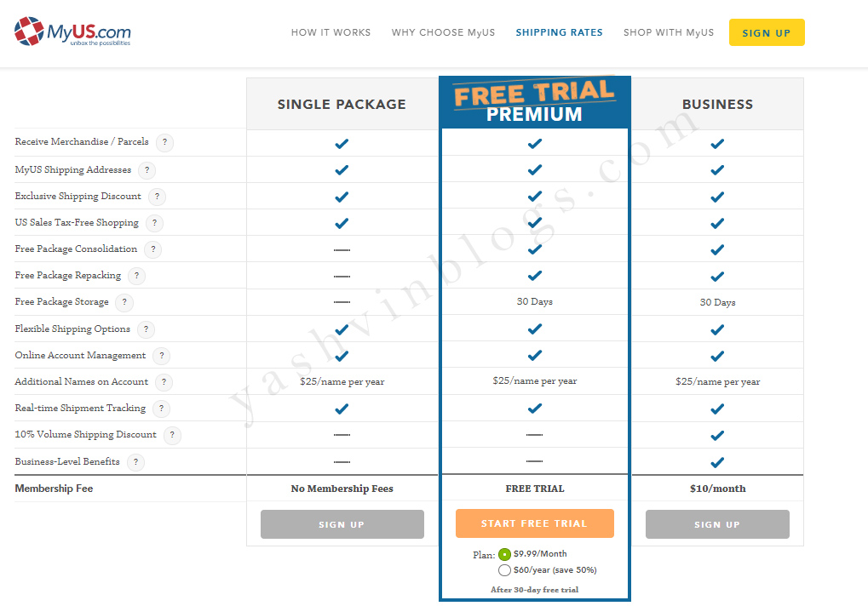This screenshot has width=868, height=606.
Task: Click help icon for Business-Level Benefits
Action: pyautogui.click(x=135, y=462)
